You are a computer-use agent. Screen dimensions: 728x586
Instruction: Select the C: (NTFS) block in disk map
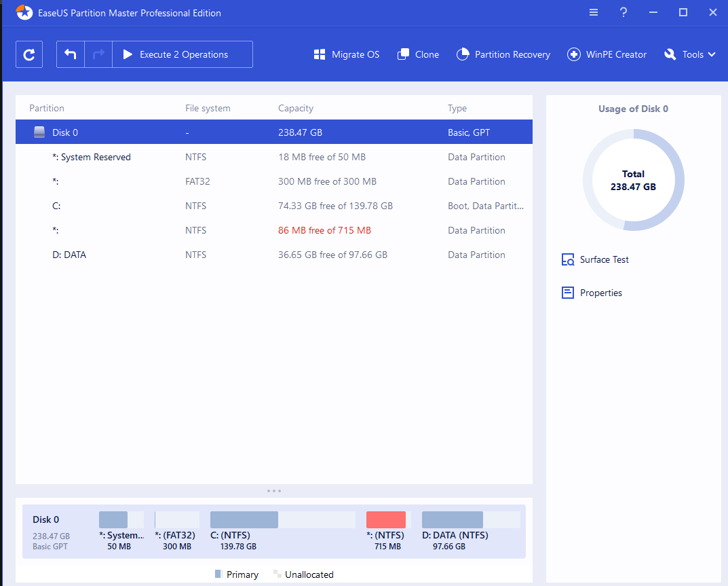(x=283, y=531)
